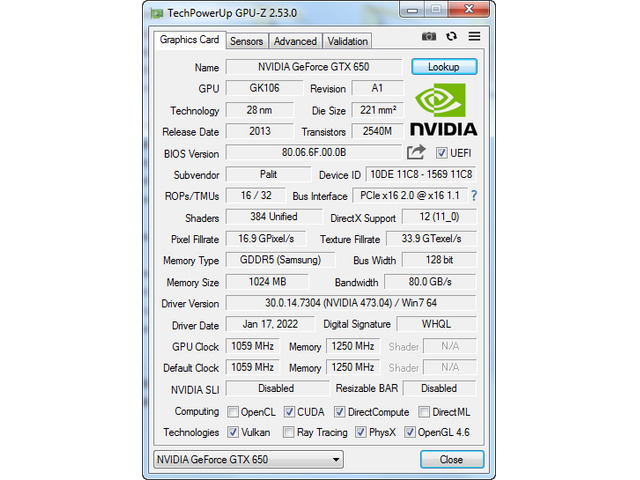This screenshot has width=640, height=480.
Task: Go to the Validation tab
Action: tap(347, 41)
